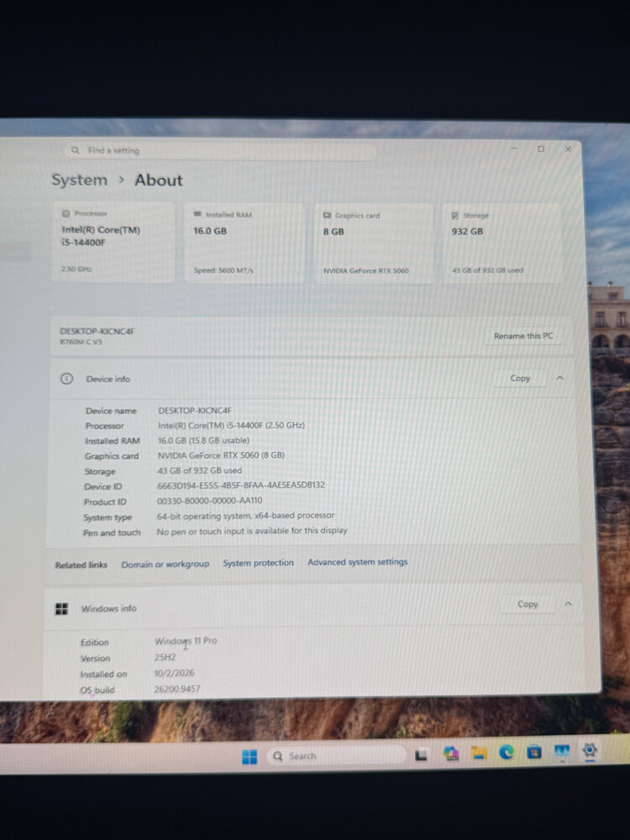The width and height of the screenshot is (630, 840).
Task: Click the No pen or touch input text
Action: point(252,531)
